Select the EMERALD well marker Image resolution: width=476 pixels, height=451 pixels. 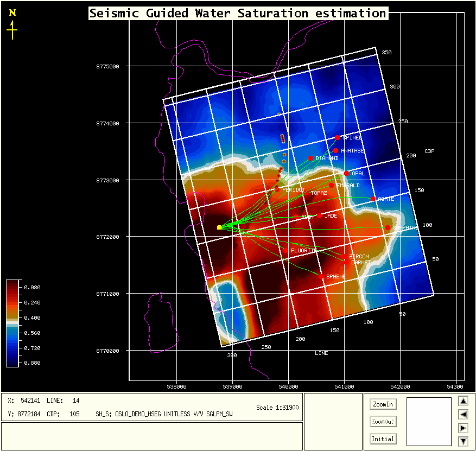[331, 186]
